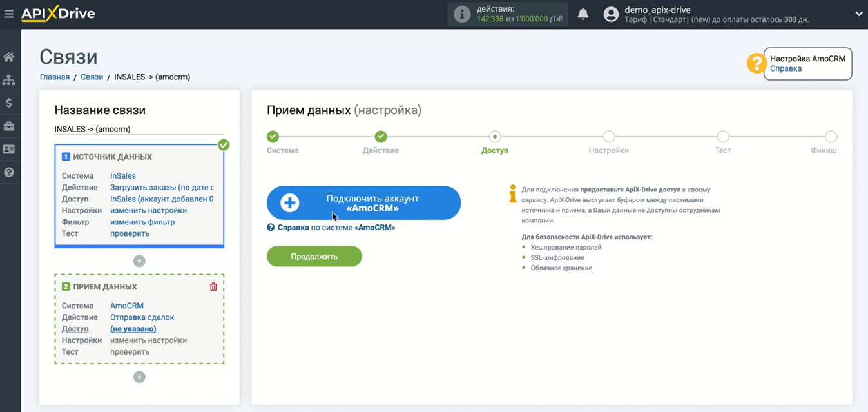
Task: Click the actions info icon in header
Action: [462, 14]
